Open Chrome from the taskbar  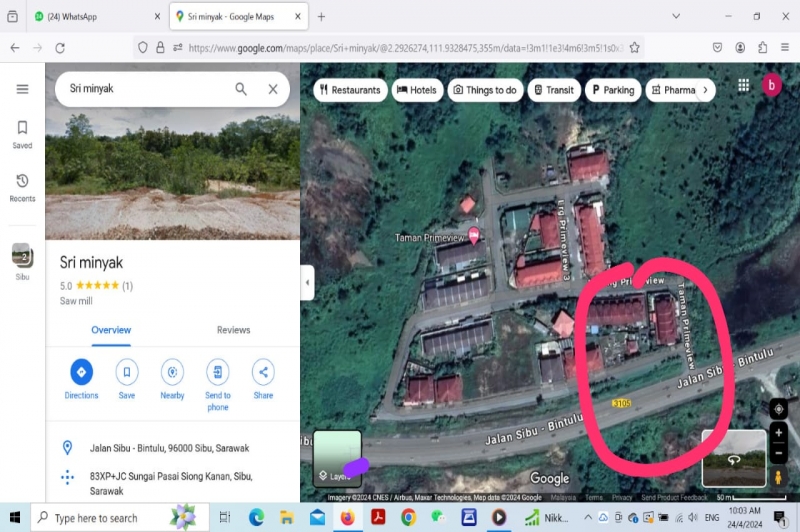[x=408, y=518]
